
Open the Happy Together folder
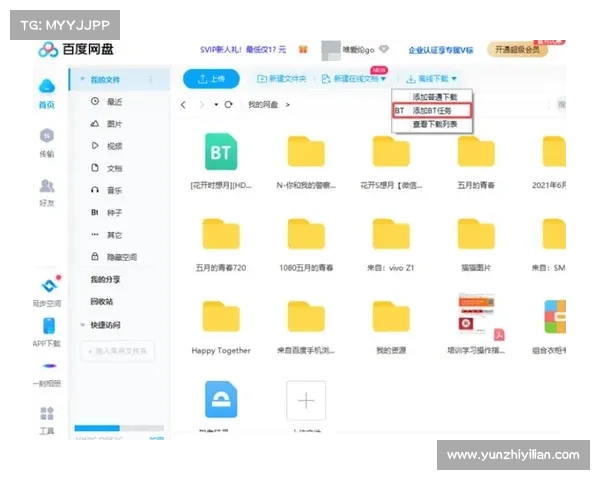point(221,317)
